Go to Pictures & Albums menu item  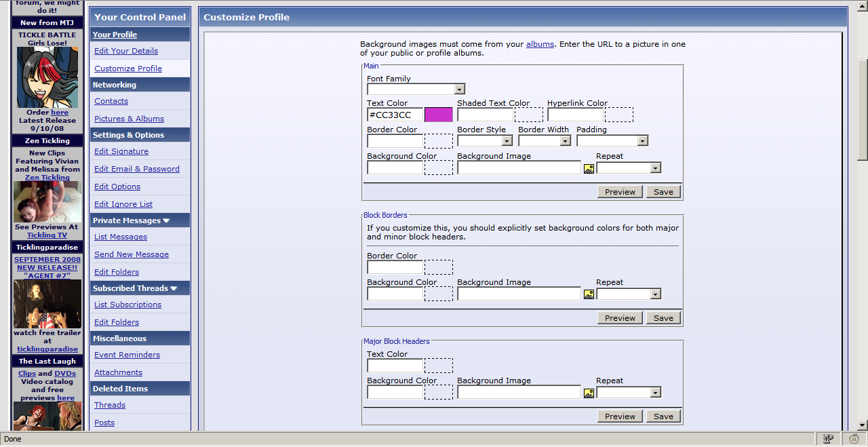[x=129, y=119]
